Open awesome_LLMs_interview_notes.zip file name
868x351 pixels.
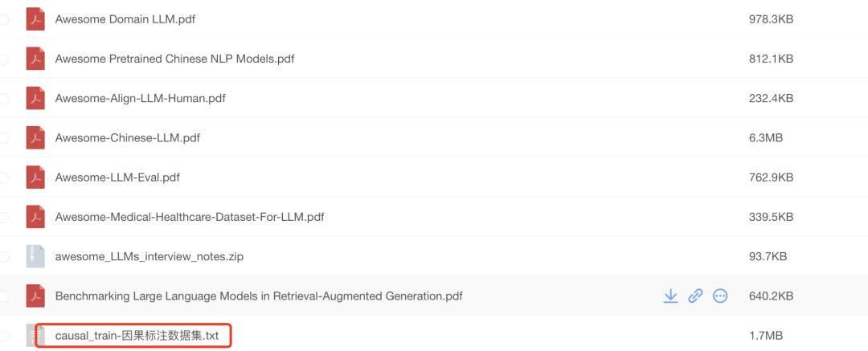pos(149,257)
